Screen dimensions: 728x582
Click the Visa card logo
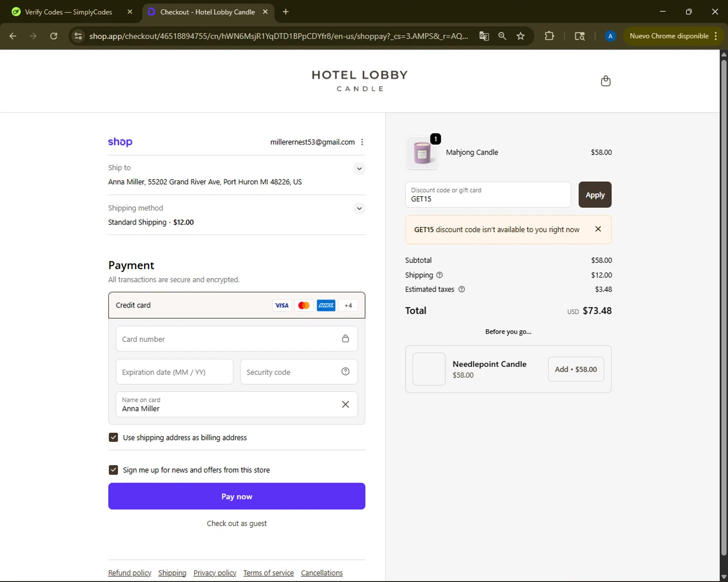tap(281, 305)
